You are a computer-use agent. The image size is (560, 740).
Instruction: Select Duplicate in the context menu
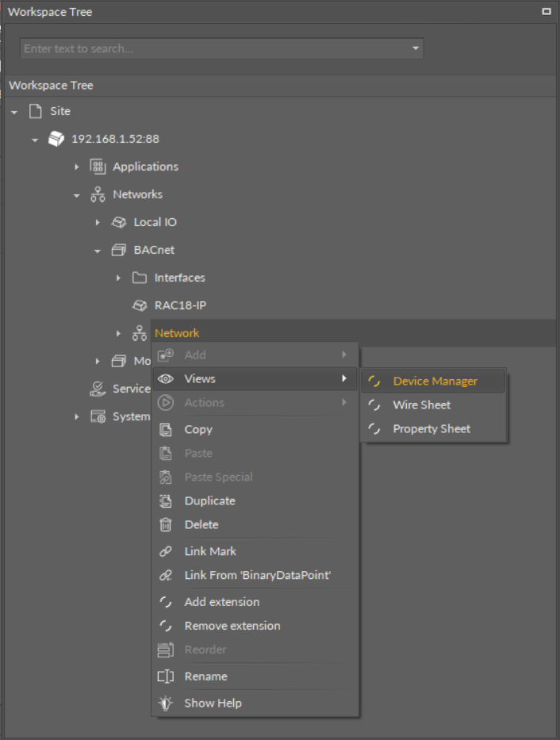(x=209, y=500)
